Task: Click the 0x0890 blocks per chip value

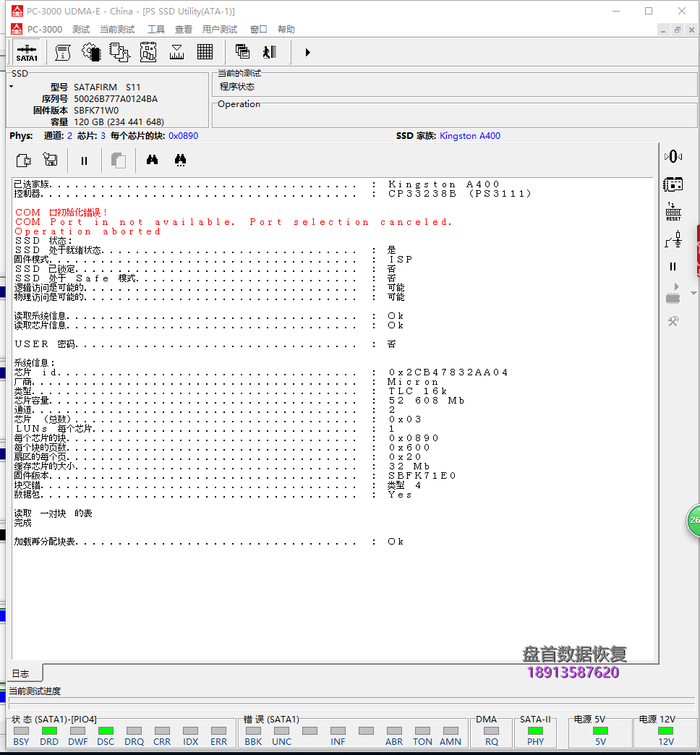Action: click(184, 136)
